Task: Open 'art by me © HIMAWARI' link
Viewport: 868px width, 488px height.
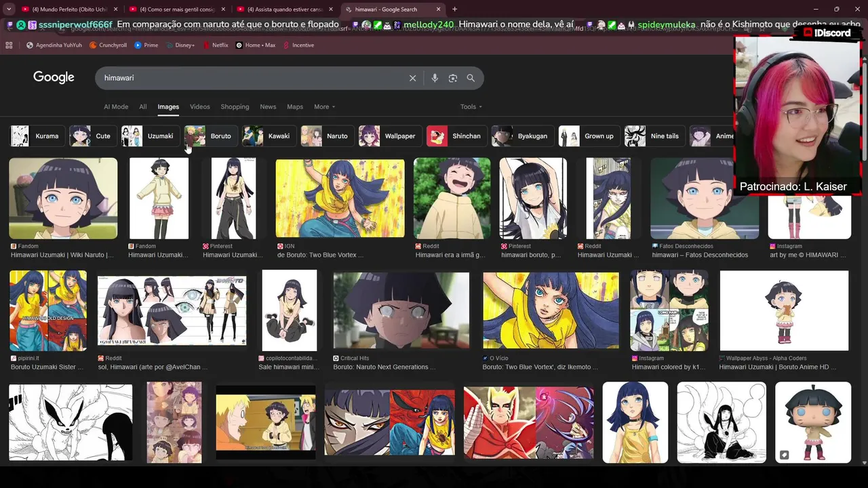Action: pyautogui.click(x=808, y=255)
